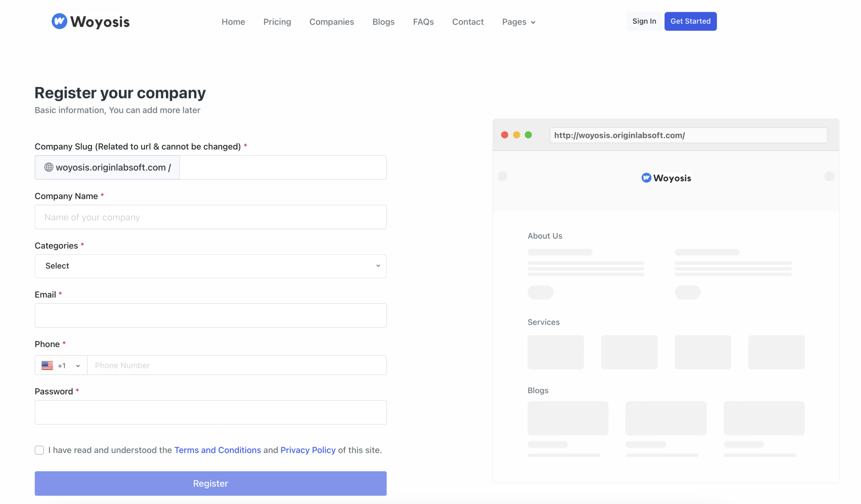
Task: Click the yellow dot in preview window
Action: pos(517,135)
